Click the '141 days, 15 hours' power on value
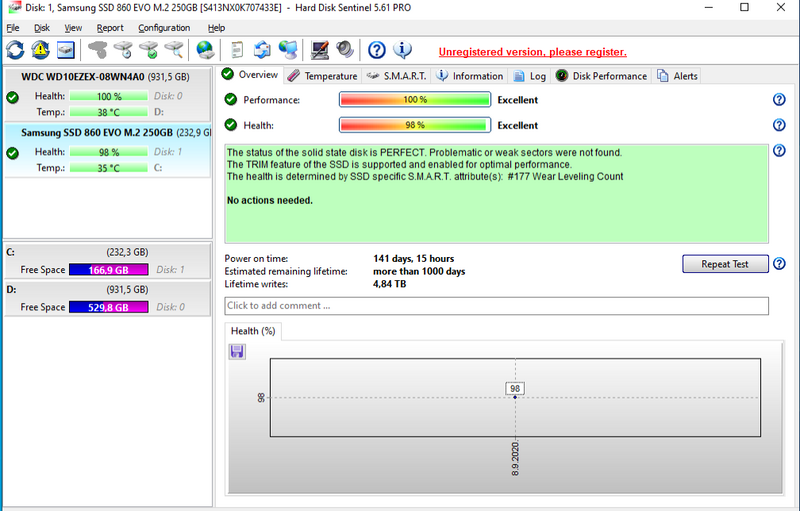Image resolution: width=800 pixels, height=511 pixels. (413, 259)
